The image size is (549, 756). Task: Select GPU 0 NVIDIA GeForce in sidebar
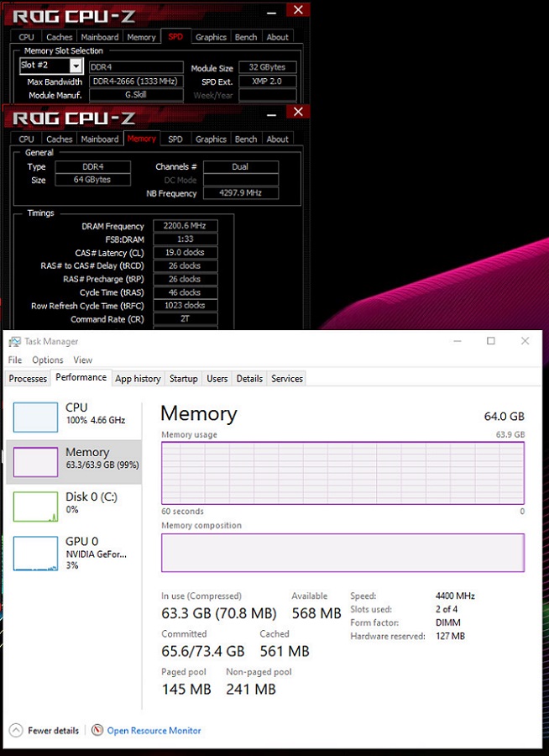(x=74, y=553)
